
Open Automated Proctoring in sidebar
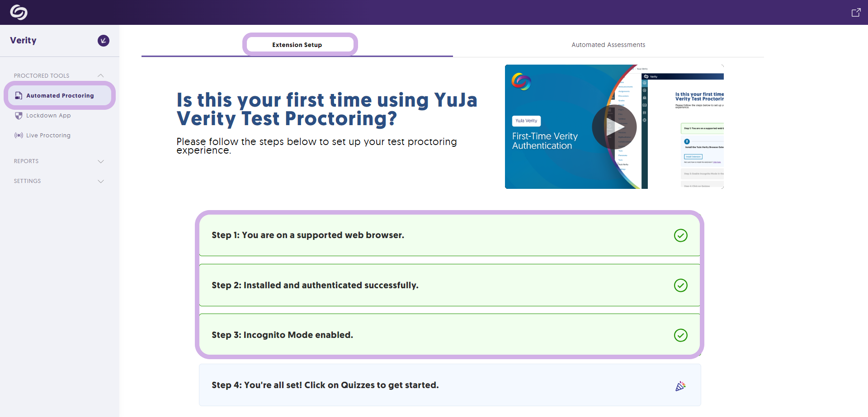pos(60,96)
